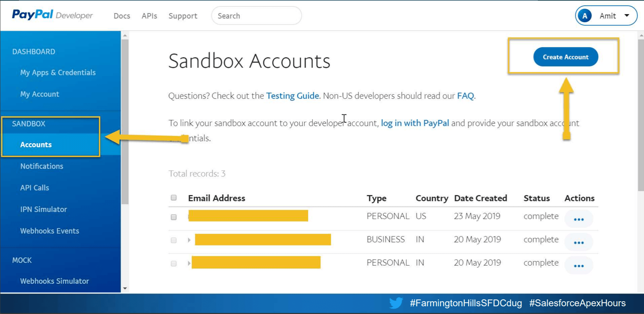Open actions menu for 23 May 2019 account

coord(578,219)
